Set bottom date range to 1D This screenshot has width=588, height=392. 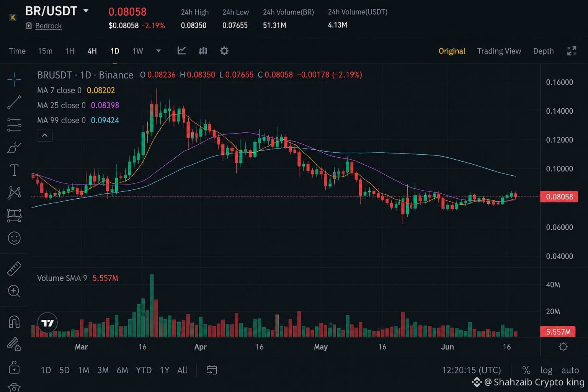point(46,370)
